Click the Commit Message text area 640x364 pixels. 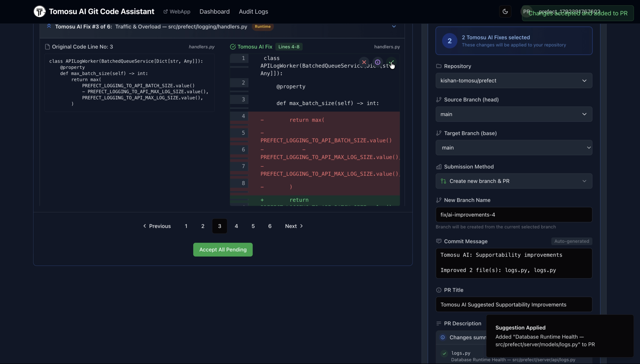[x=514, y=263]
